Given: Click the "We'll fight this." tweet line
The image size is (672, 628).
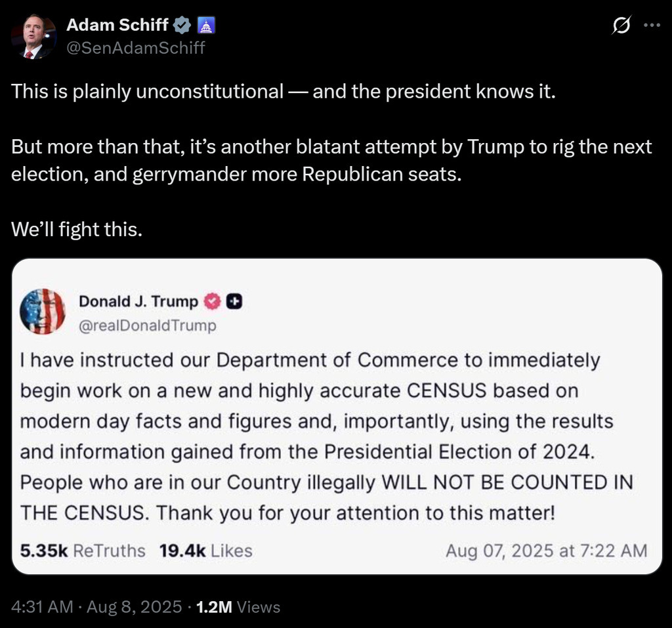Looking at the screenshot, I should 77,229.
